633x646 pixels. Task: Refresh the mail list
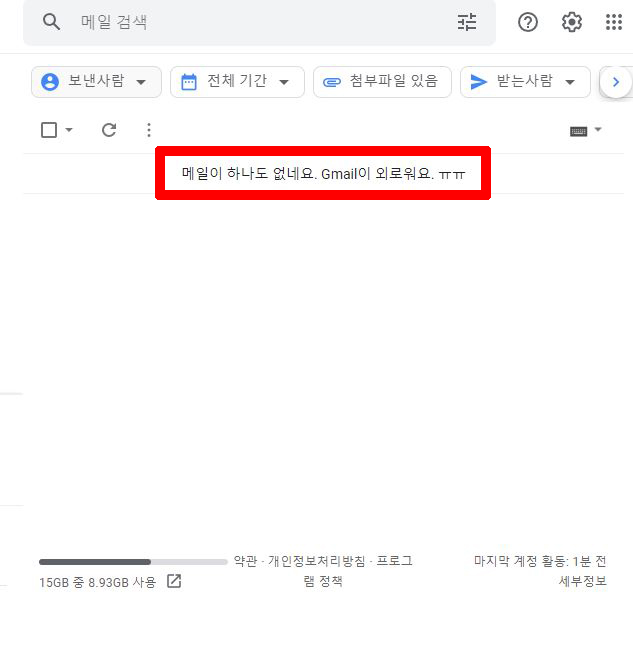[x=109, y=130]
